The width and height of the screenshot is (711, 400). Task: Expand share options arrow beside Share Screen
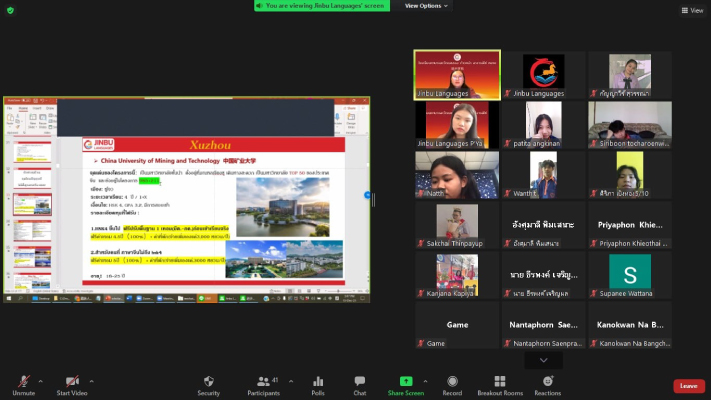[425, 380]
